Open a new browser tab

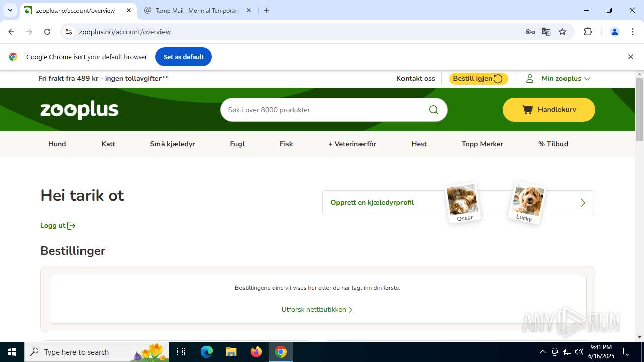pyautogui.click(x=267, y=10)
